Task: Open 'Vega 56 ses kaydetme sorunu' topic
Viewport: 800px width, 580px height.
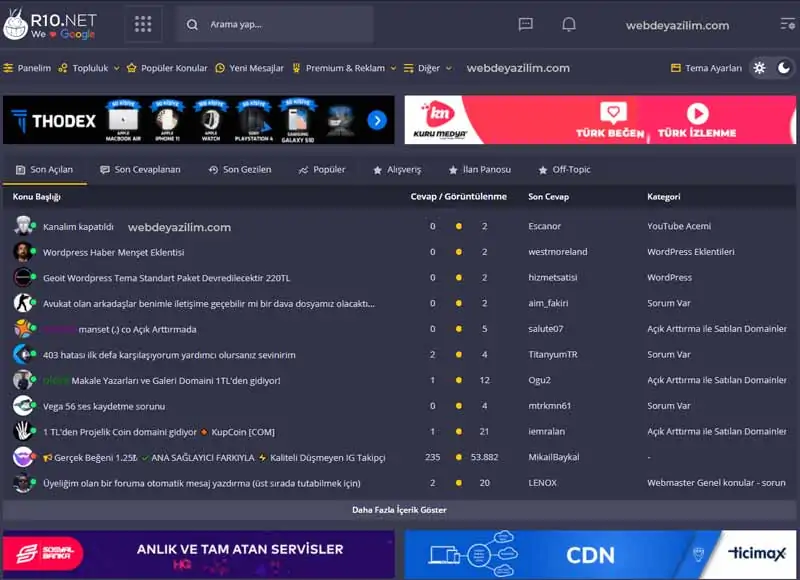Action: click(104, 407)
